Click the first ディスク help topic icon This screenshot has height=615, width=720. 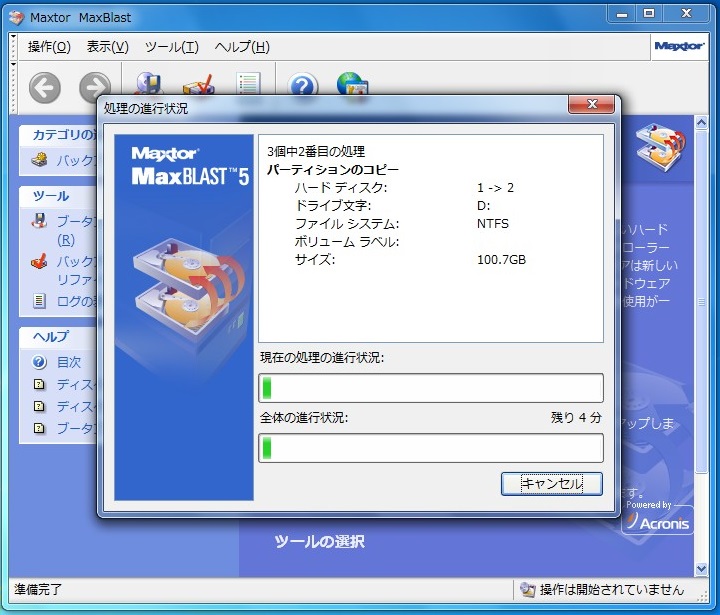coord(39,384)
